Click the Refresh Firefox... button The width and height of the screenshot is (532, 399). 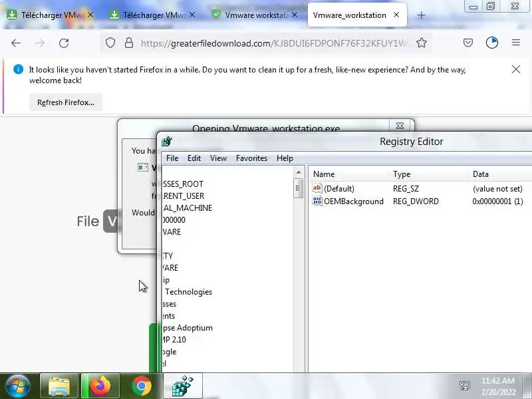coord(66,102)
